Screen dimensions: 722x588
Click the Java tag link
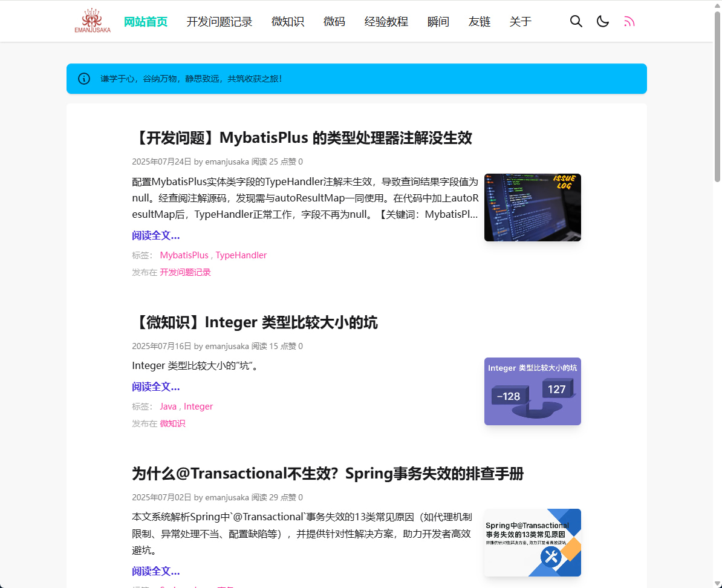(168, 407)
